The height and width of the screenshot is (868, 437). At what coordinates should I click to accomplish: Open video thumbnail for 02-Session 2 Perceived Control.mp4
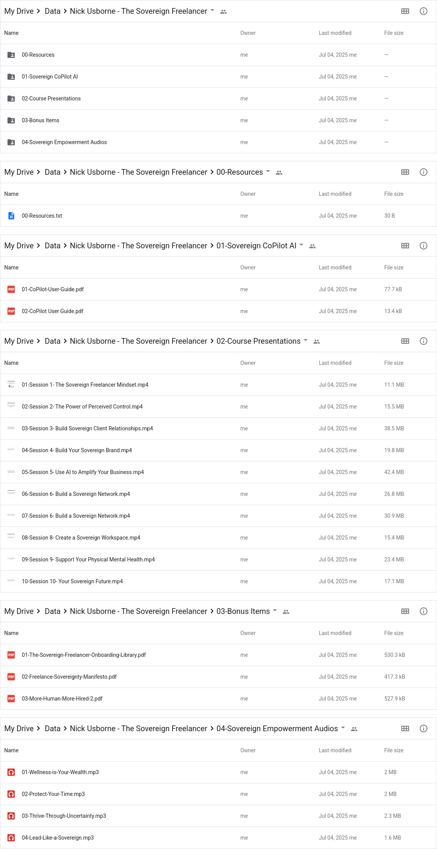(x=11, y=407)
